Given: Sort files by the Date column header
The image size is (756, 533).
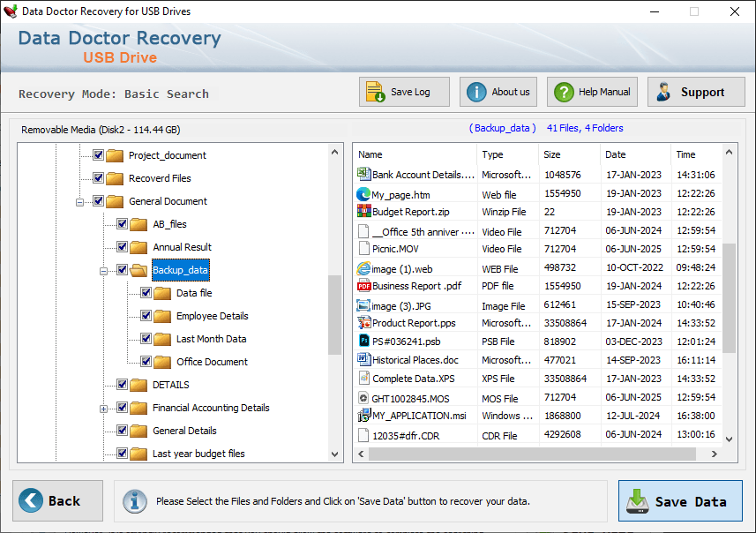Looking at the screenshot, I should 635,154.
